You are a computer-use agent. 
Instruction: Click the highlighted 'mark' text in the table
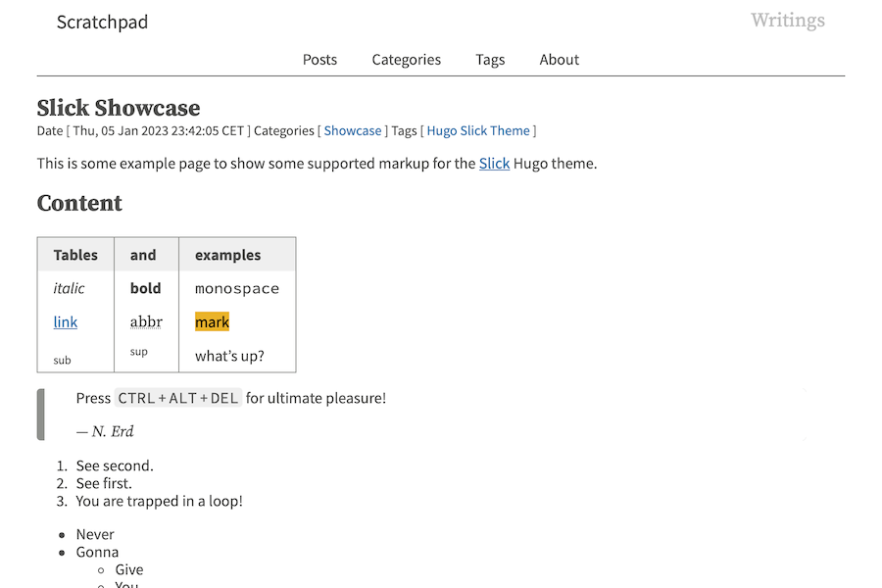212,322
